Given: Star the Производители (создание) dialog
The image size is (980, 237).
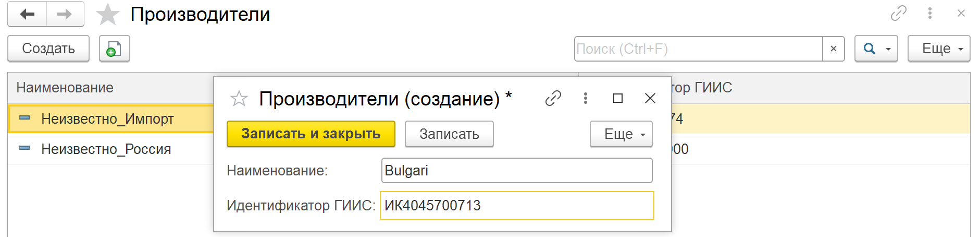Looking at the screenshot, I should pyautogui.click(x=239, y=98).
